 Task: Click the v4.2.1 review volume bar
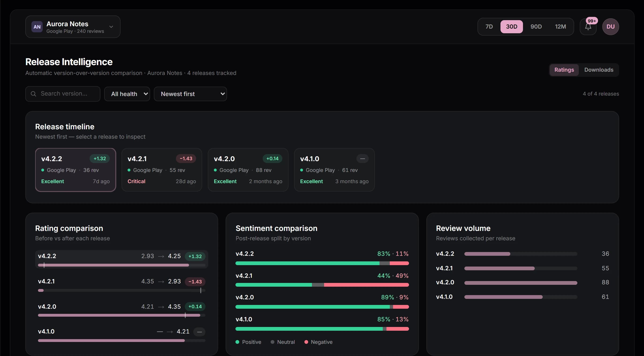coord(521,268)
